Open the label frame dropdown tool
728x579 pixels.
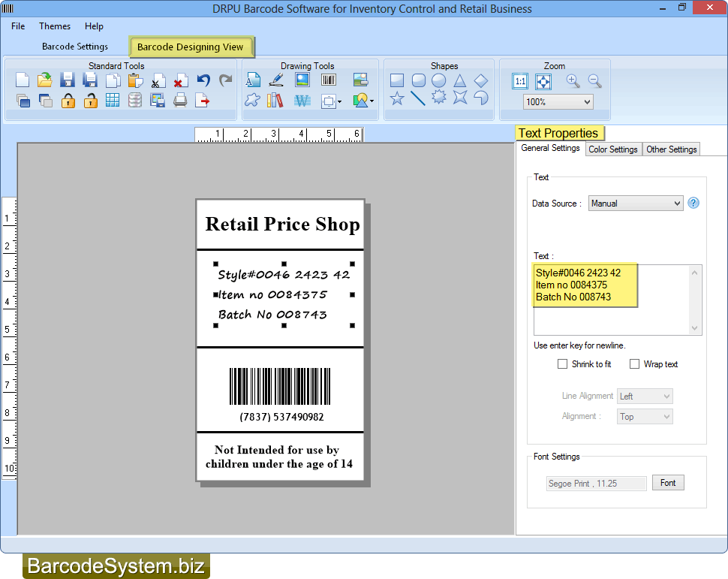[332, 101]
